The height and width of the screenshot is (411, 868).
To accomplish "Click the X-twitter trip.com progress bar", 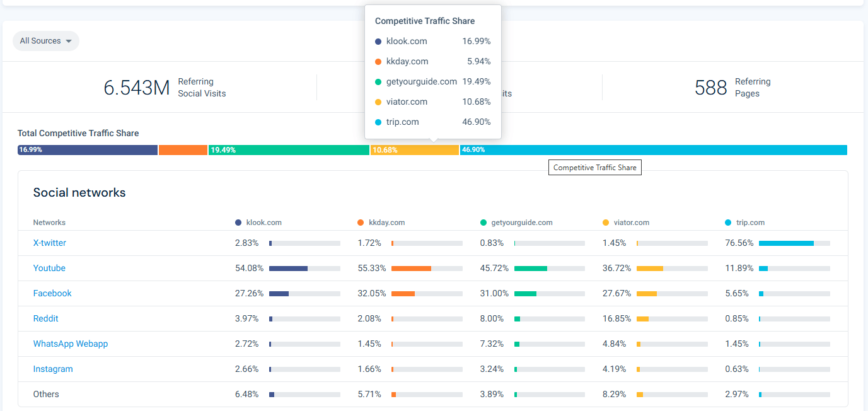I will pyautogui.click(x=794, y=243).
